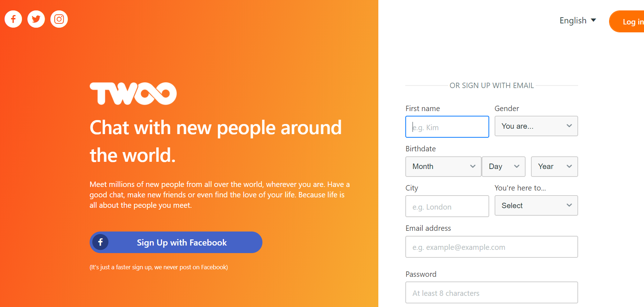Open Twoo's Twitter profile icon
Viewport: 644px width, 307px height.
(36, 19)
